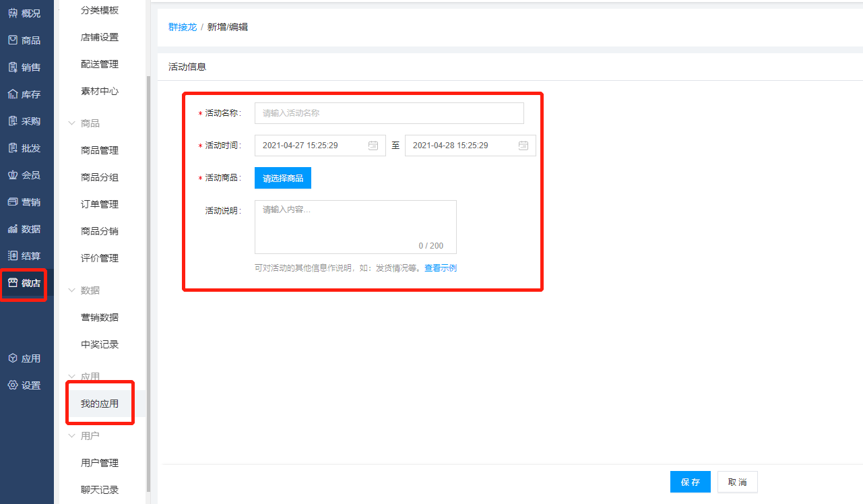This screenshot has height=504, width=863.
Task: Open the calendar icon on the start date field
Action: coord(373,145)
